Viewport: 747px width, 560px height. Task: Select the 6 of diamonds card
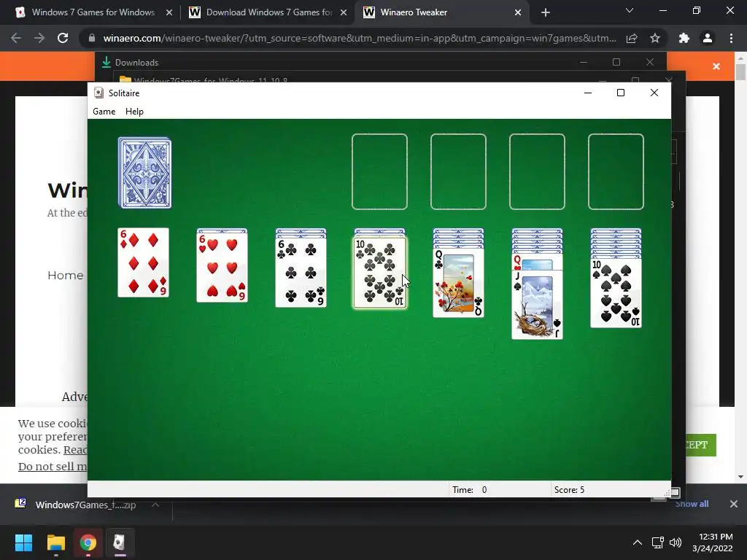[x=144, y=262]
